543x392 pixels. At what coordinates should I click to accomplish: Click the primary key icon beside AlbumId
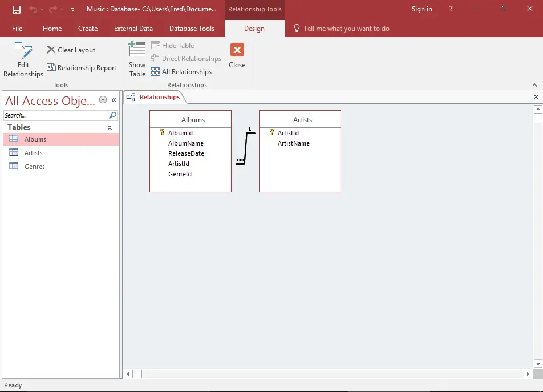(x=162, y=132)
